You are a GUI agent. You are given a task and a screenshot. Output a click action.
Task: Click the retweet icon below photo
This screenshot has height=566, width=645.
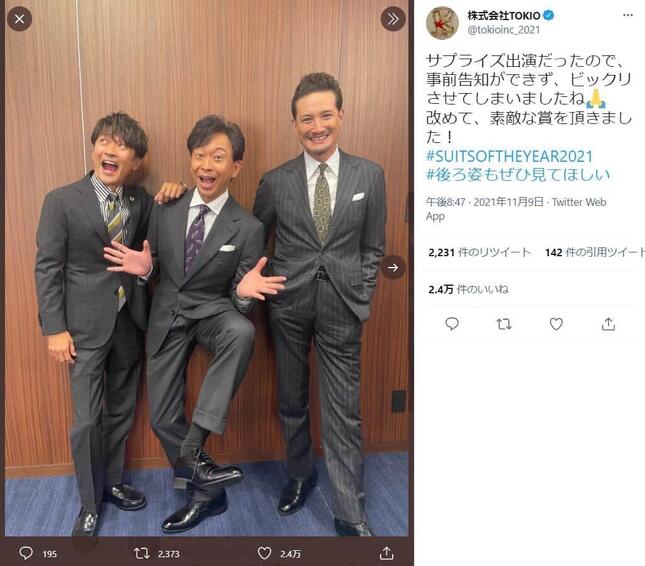pos(142,553)
